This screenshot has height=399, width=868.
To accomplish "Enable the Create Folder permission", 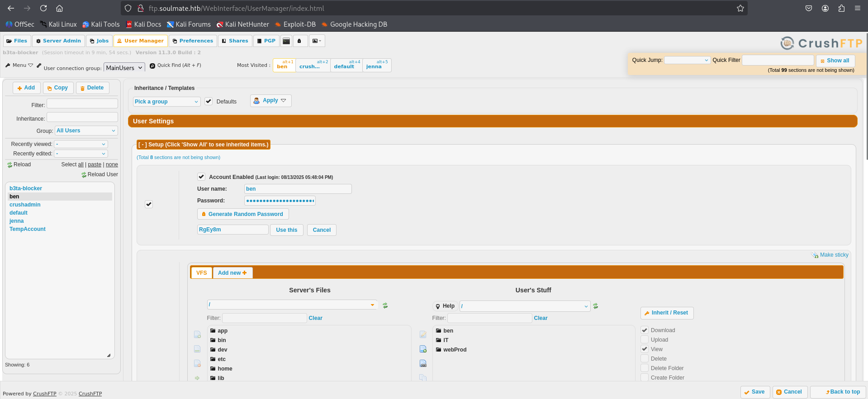I will (x=645, y=378).
